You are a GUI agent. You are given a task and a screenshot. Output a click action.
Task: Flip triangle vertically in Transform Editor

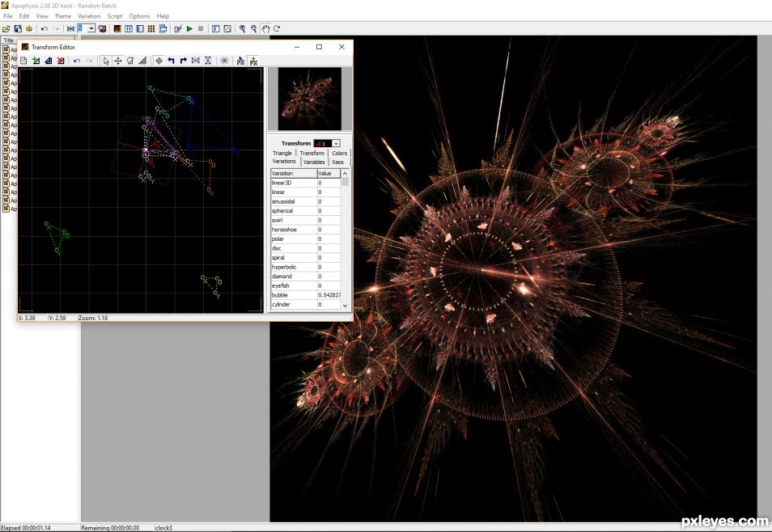208,61
